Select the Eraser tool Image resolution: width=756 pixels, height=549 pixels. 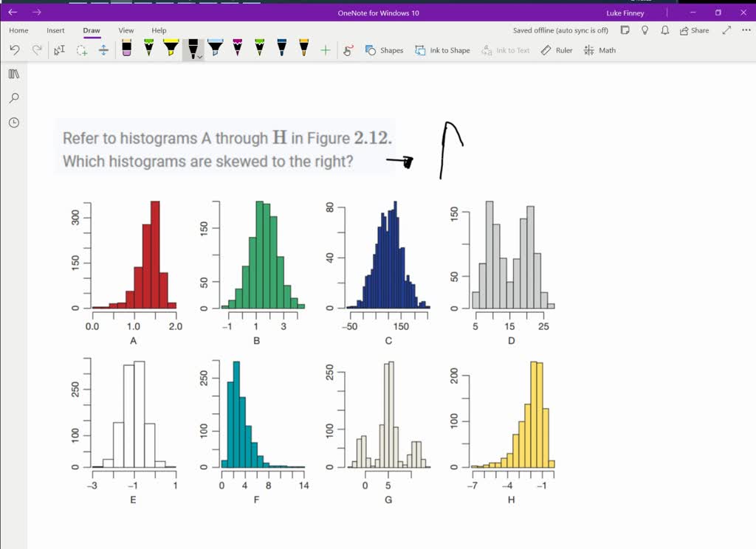tap(126, 49)
